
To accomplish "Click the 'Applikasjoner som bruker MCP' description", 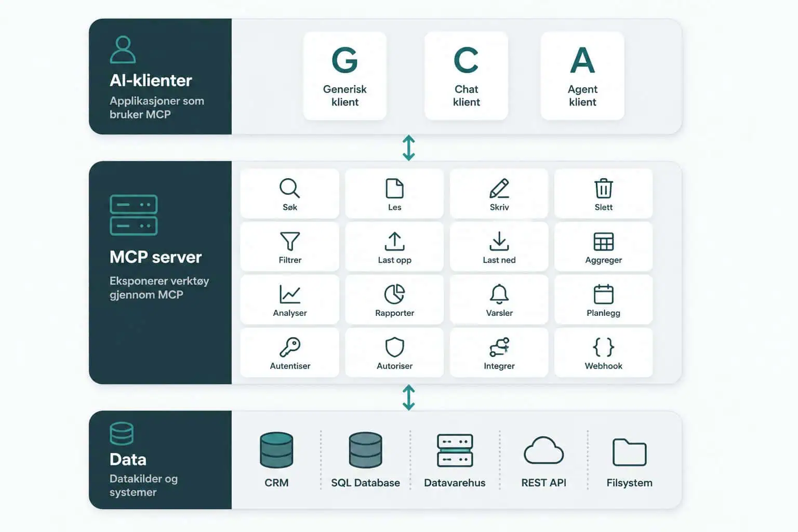I will point(157,108).
